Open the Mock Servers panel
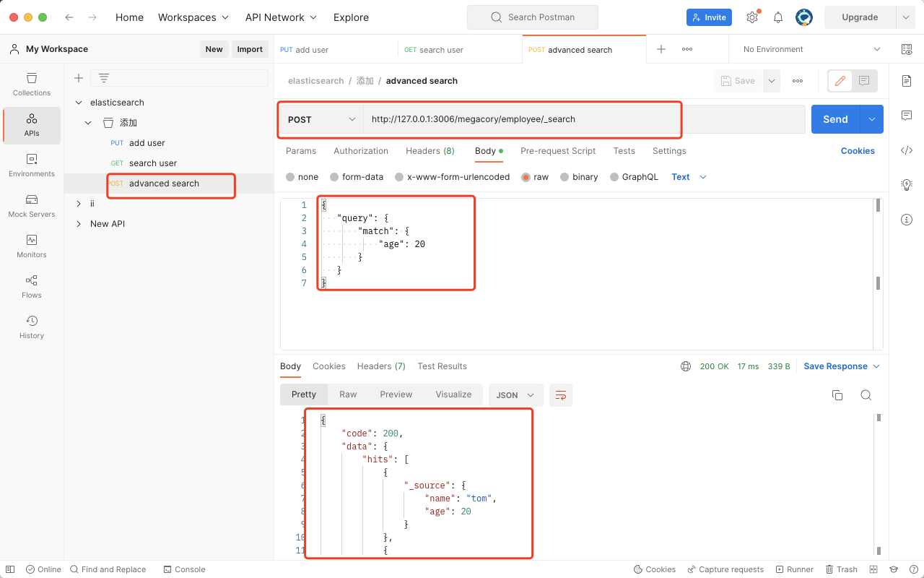The width and height of the screenshot is (924, 578). pos(31,207)
